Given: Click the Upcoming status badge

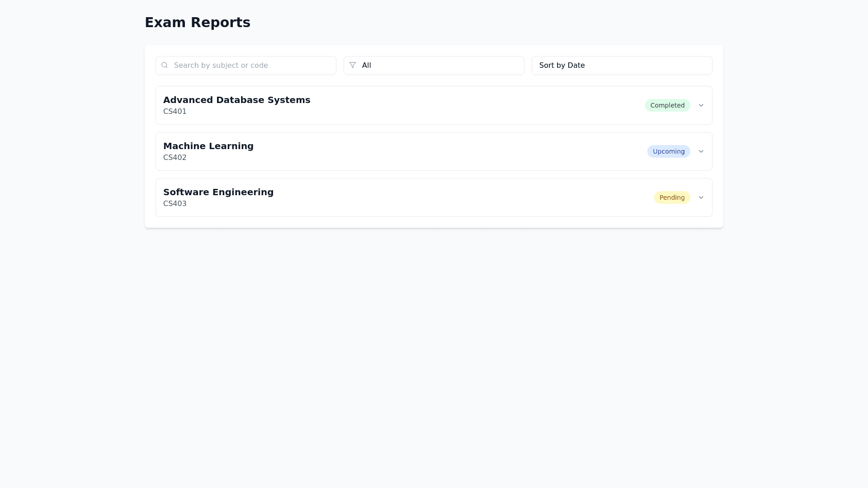Looking at the screenshot, I should click(x=668, y=151).
